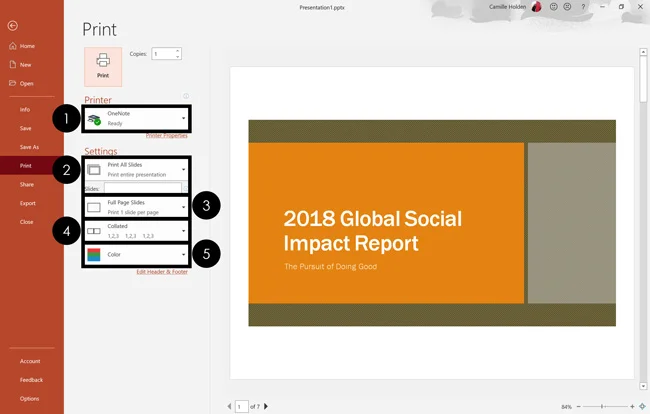Open Options in the backstage menu
The width and height of the screenshot is (650, 414).
29,399
